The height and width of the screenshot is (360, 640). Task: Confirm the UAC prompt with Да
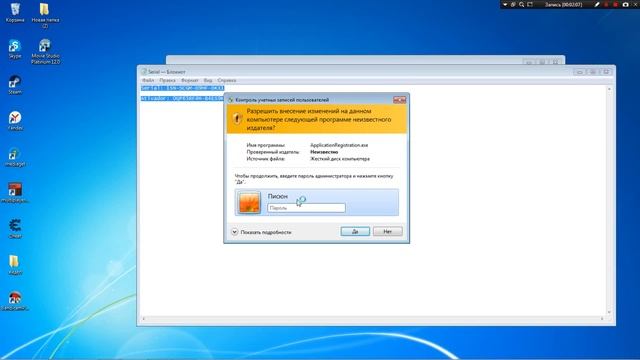coord(355,231)
